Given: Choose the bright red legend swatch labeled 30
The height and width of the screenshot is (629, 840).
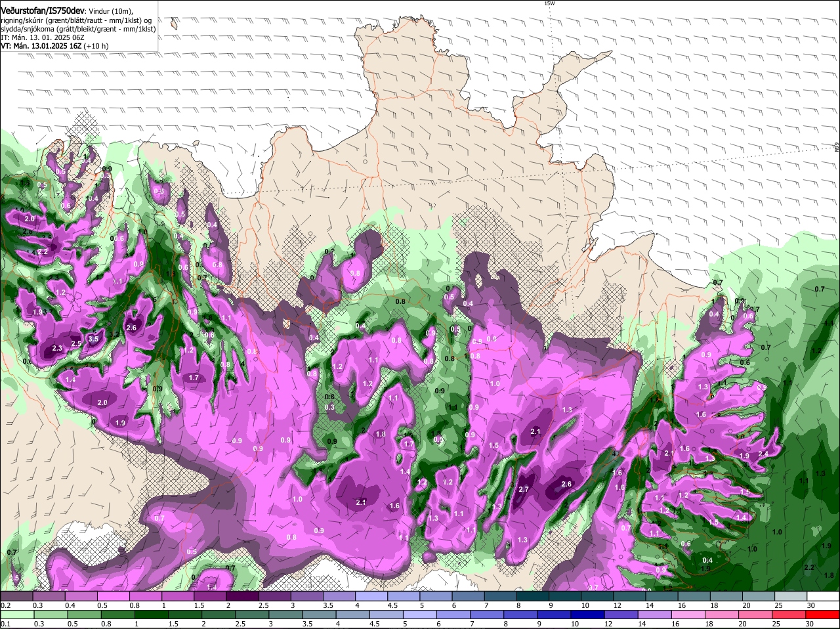Looking at the screenshot, I should pyautogui.click(x=823, y=615).
